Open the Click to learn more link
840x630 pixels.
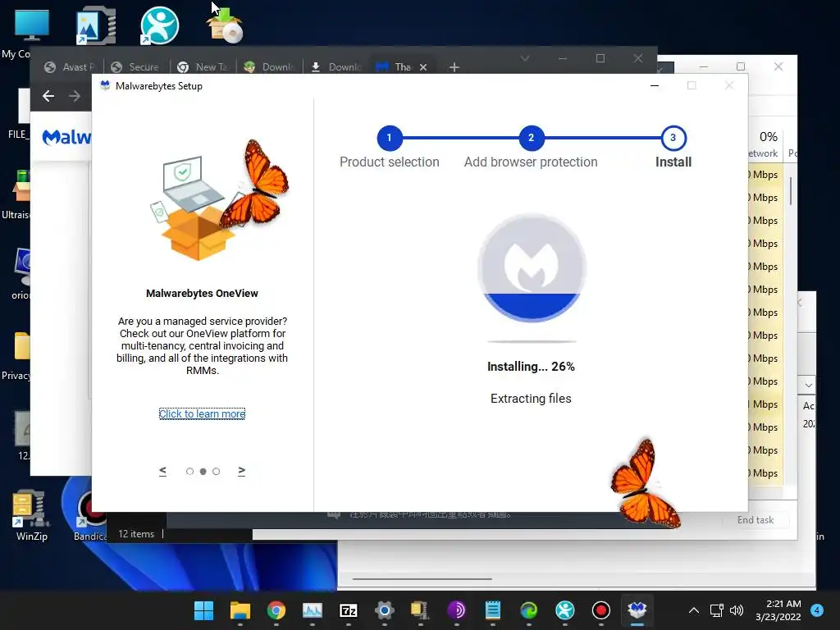pos(202,413)
